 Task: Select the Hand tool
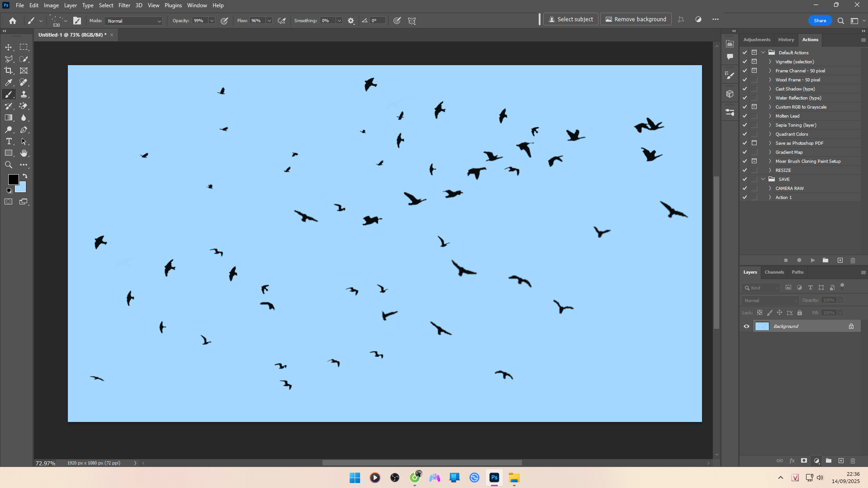(24, 153)
